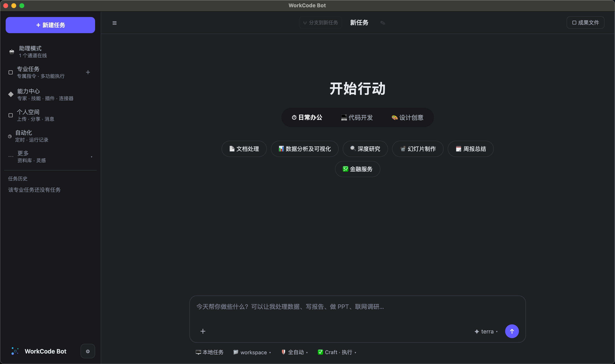615x364 pixels.
Task: Expand the 更多 section arrow
Action: point(91,157)
